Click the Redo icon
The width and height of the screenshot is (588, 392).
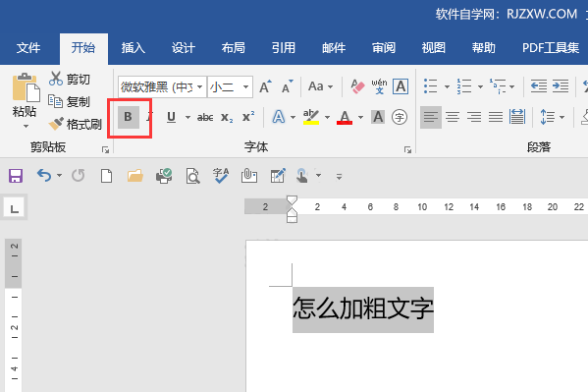tap(78, 175)
